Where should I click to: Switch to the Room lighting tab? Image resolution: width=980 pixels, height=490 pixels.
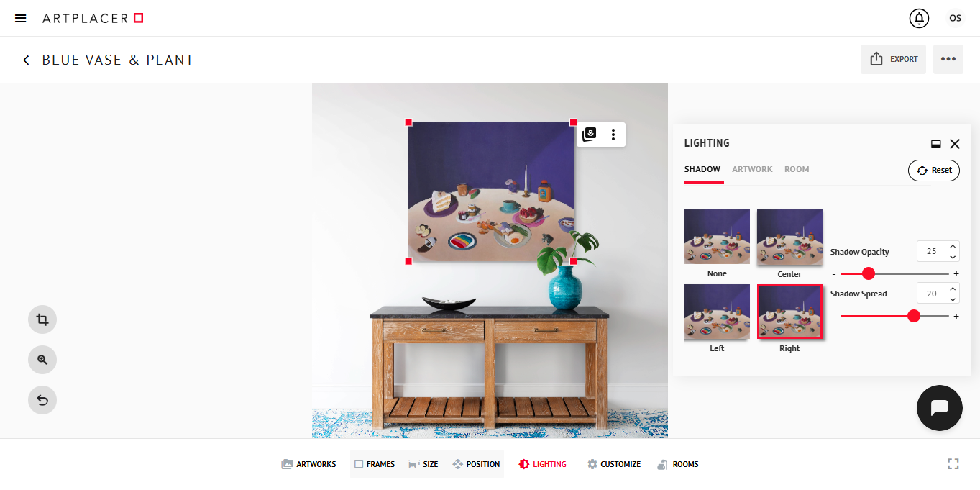[x=797, y=169]
